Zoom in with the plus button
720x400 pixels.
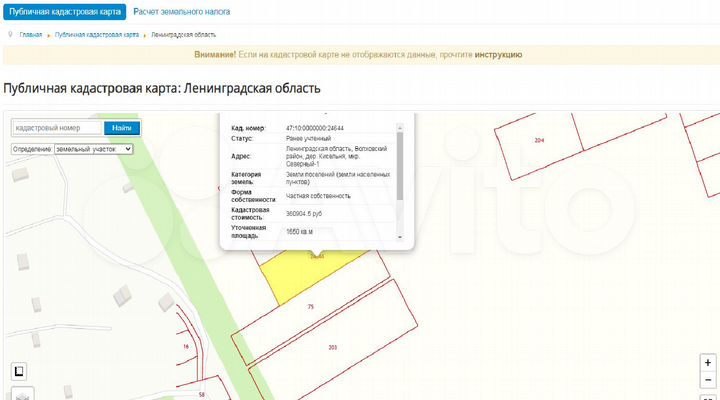(x=708, y=363)
